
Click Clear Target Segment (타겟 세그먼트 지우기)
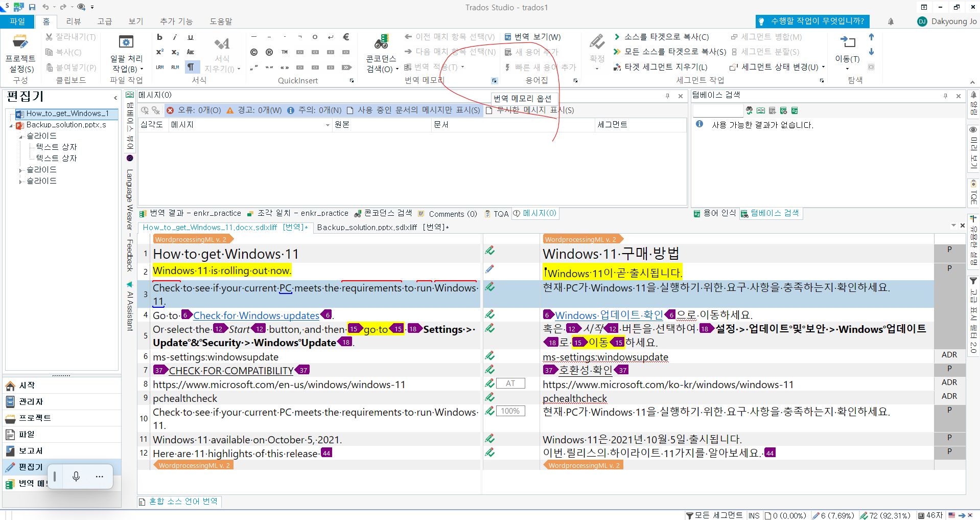coord(661,67)
